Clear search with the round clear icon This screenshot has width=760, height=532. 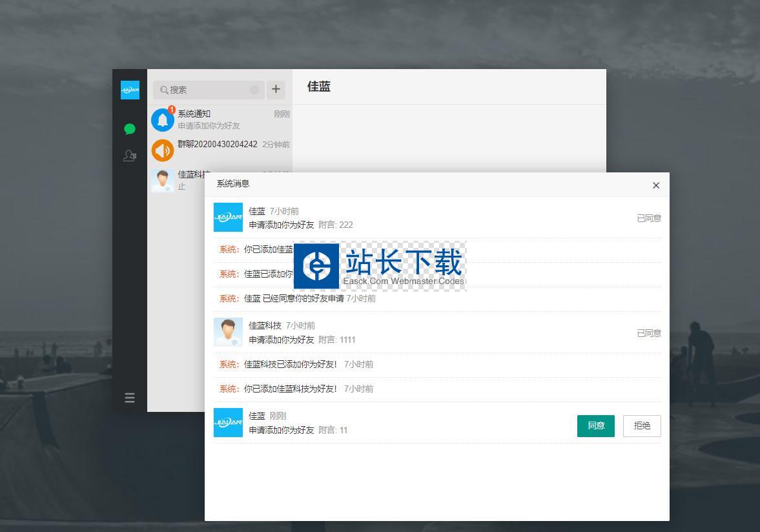254,90
